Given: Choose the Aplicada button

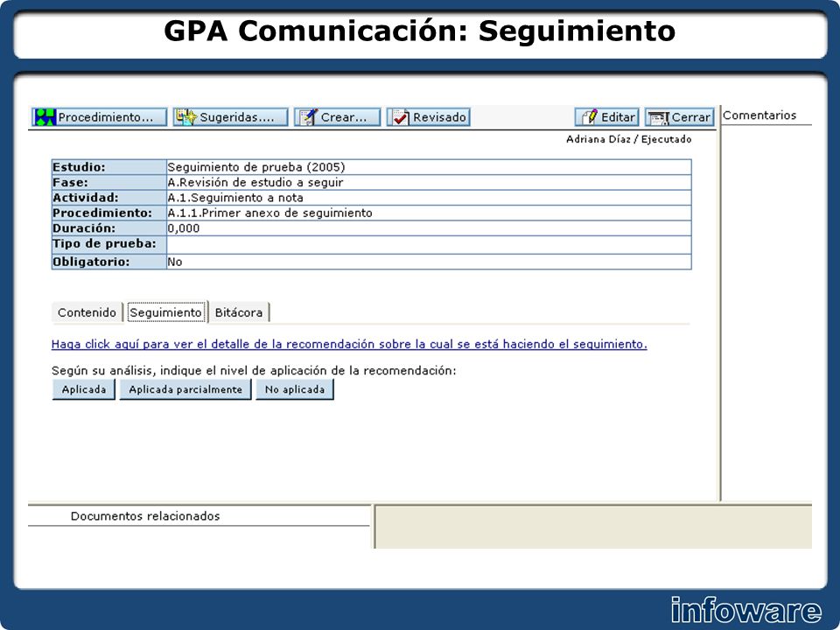Looking at the screenshot, I should (x=84, y=389).
